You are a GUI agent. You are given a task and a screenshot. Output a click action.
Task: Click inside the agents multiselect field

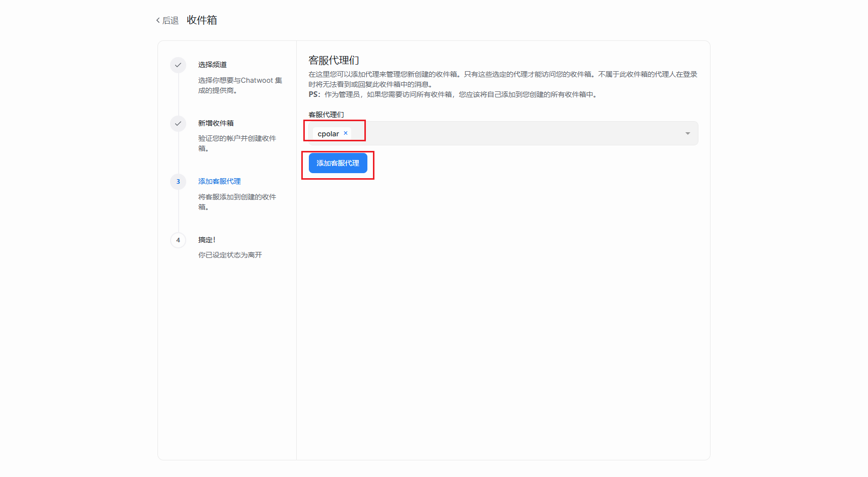click(505, 134)
